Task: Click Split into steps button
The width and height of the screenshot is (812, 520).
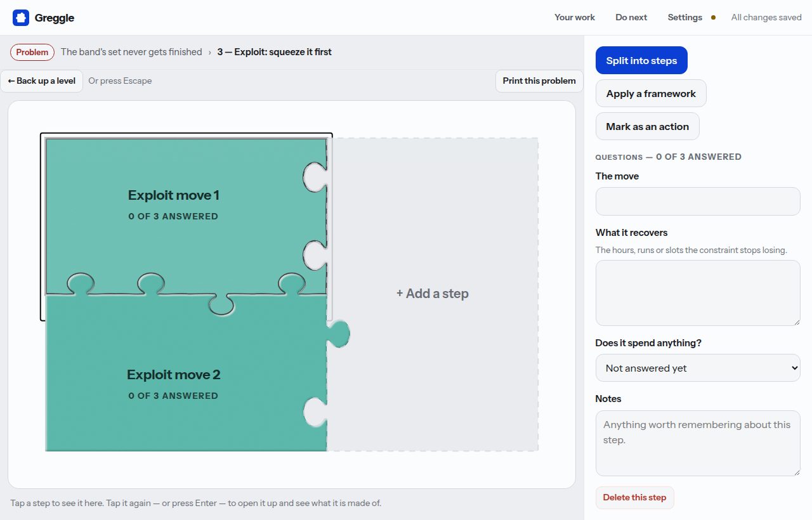Action: point(641,60)
